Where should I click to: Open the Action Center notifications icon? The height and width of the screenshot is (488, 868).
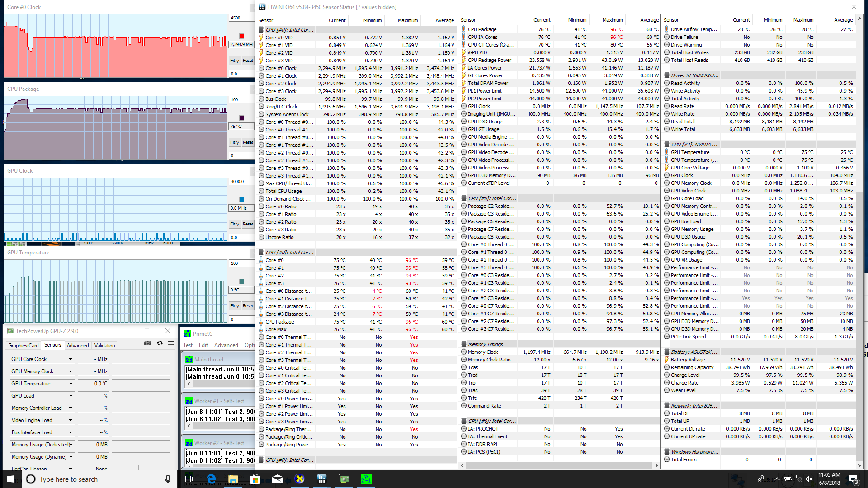(853, 479)
